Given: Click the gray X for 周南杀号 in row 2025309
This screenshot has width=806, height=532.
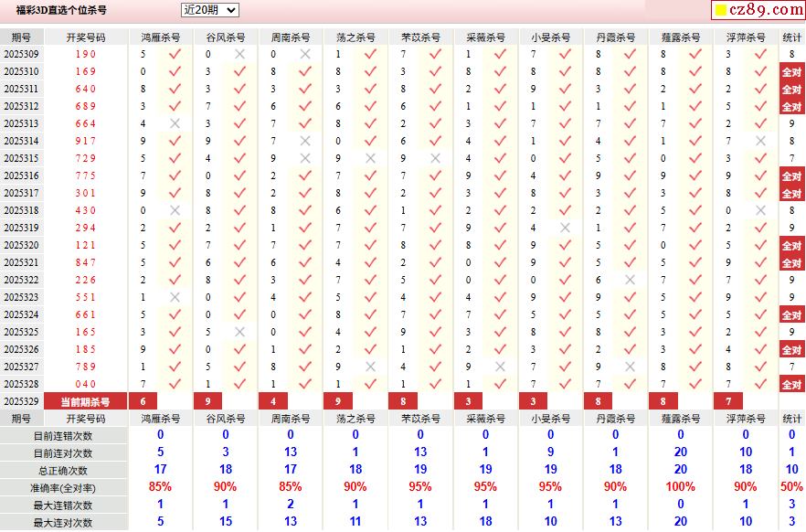Looking at the screenshot, I should (305, 54).
